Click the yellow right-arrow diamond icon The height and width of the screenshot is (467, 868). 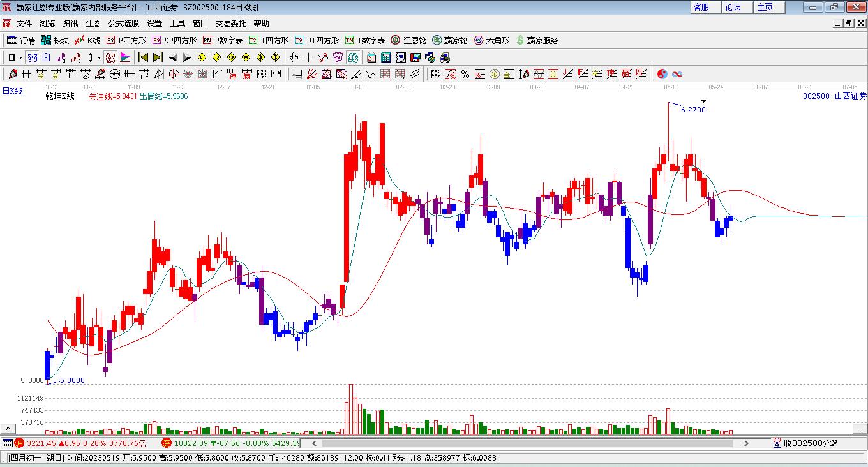pyautogui.click(x=216, y=57)
